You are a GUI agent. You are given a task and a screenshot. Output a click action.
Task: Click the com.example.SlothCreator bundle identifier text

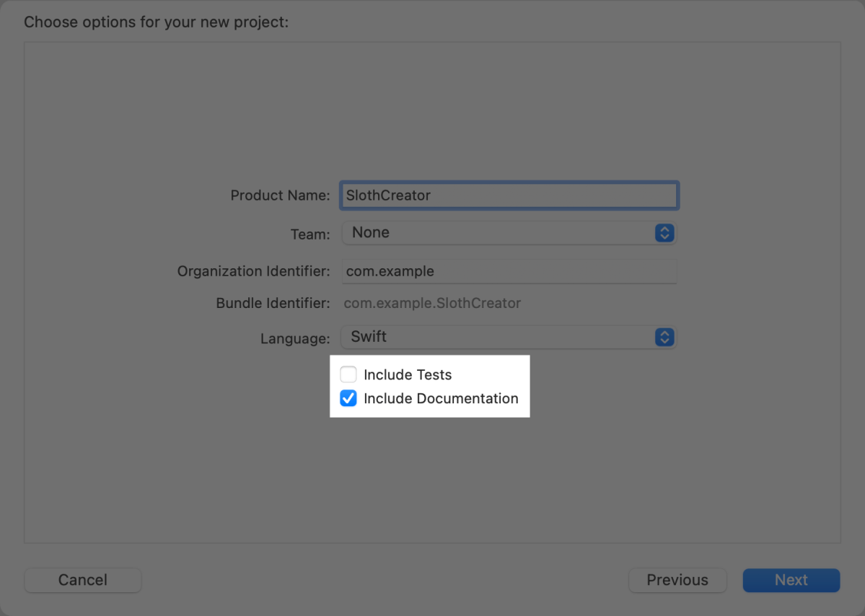(432, 304)
